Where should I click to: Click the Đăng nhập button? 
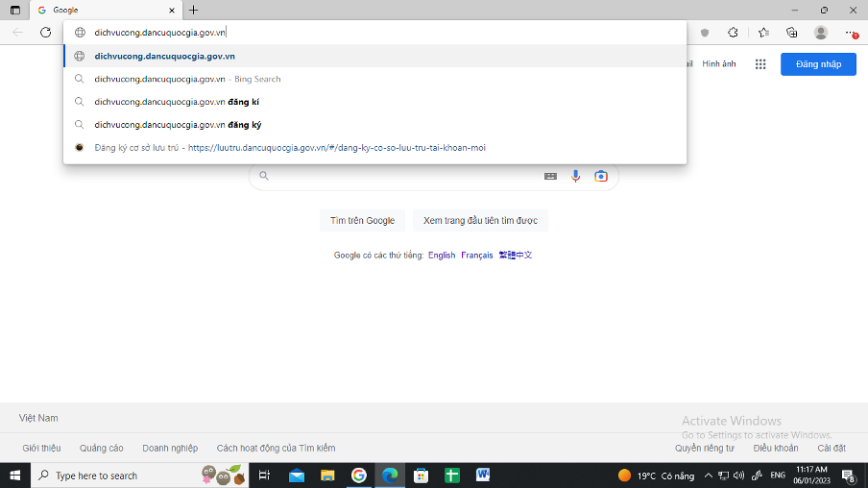point(818,64)
